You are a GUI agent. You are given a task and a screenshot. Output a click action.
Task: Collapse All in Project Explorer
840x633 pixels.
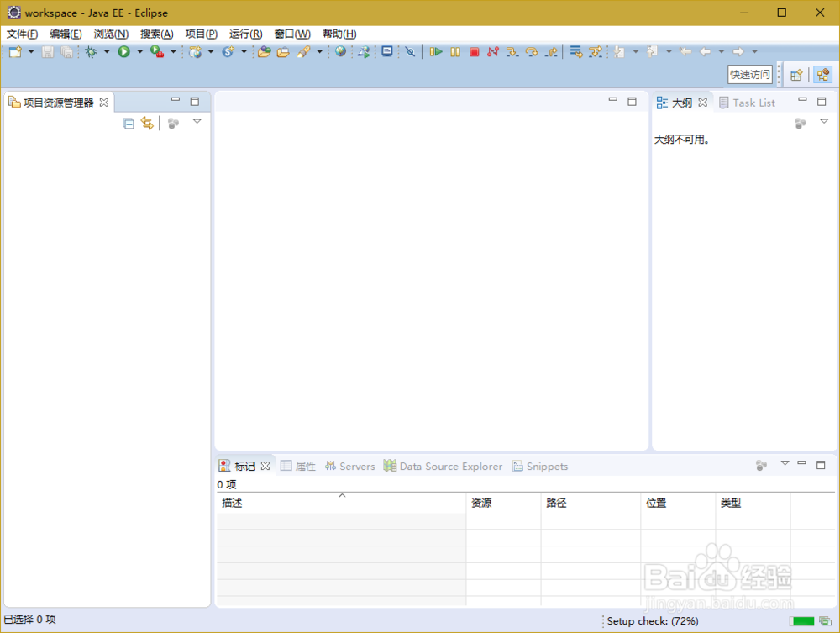click(129, 124)
